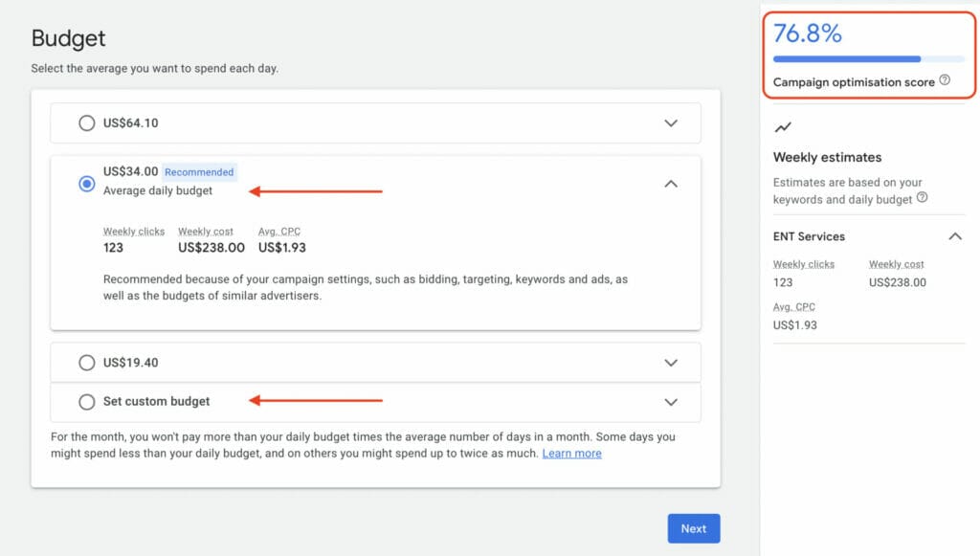
Task: Select the US$64.10 budget option
Action: point(87,122)
